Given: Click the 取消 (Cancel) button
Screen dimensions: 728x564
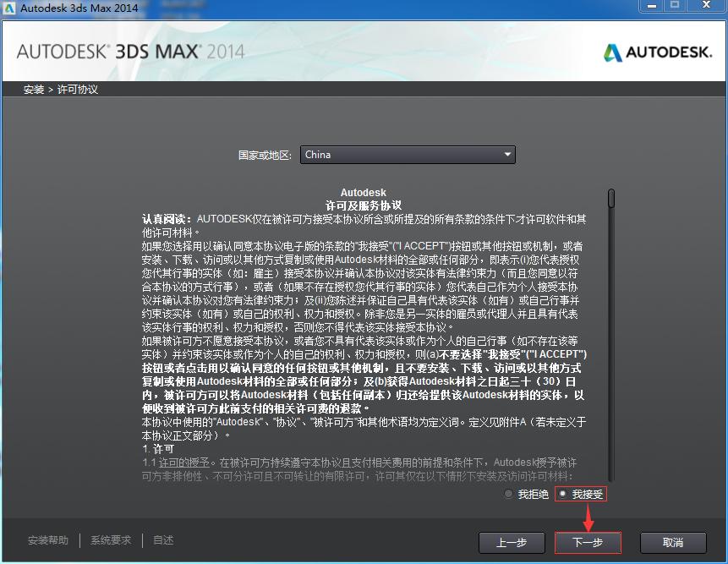Looking at the screenshot, I should coord(672,542).
